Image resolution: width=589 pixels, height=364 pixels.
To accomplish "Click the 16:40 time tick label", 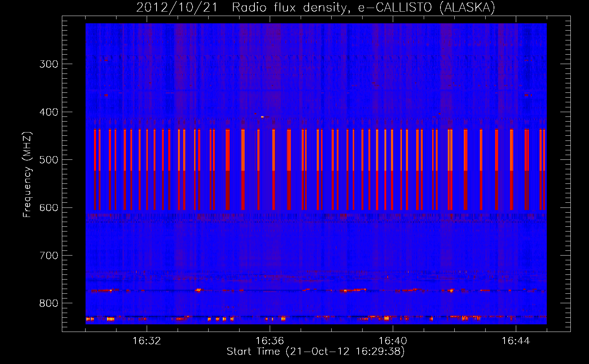I will pos(393,341).
